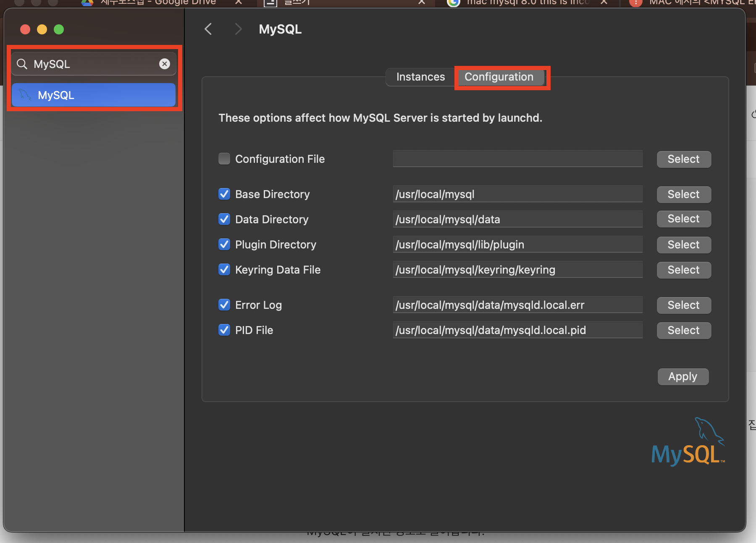Screen dimensions: 756x543
Task: Click the Base Directory path field
Action: pyautogui.click(x=517, y=194)
